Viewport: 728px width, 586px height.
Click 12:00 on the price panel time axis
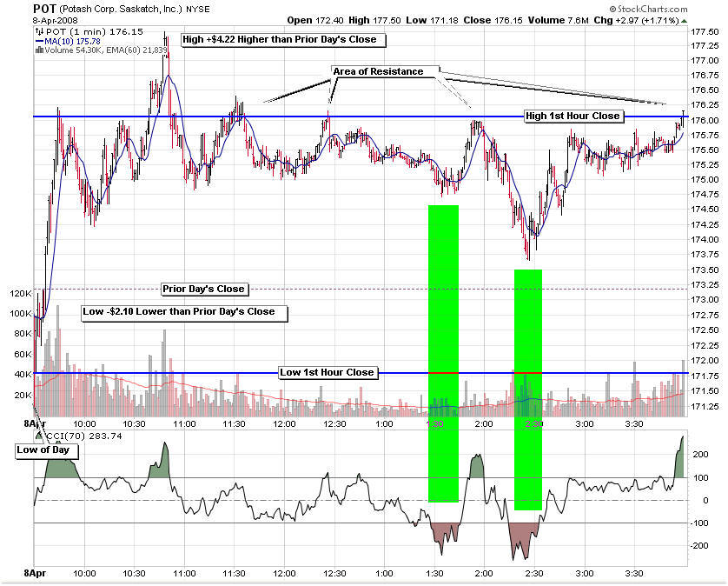pos(284,423)
